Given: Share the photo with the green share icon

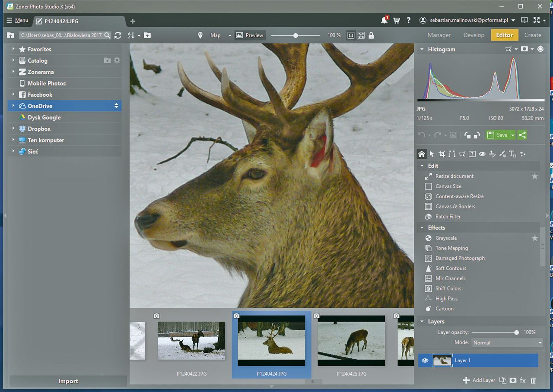Looking at the screenshot, I should coord(522,135).
